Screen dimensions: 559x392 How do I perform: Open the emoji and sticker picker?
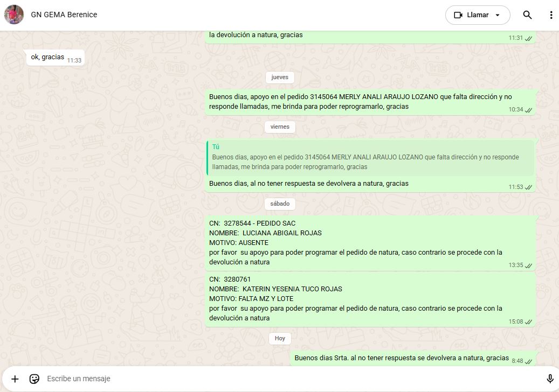point(34,379)
